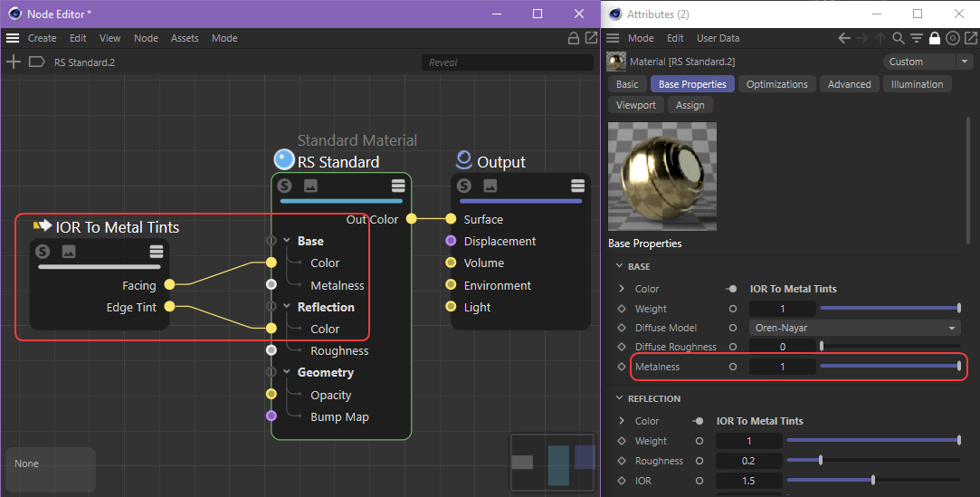Toggle Reflection Roughness keyframe diamond
This screenshot has width=980, height=497.
click(x=622, y=461)
